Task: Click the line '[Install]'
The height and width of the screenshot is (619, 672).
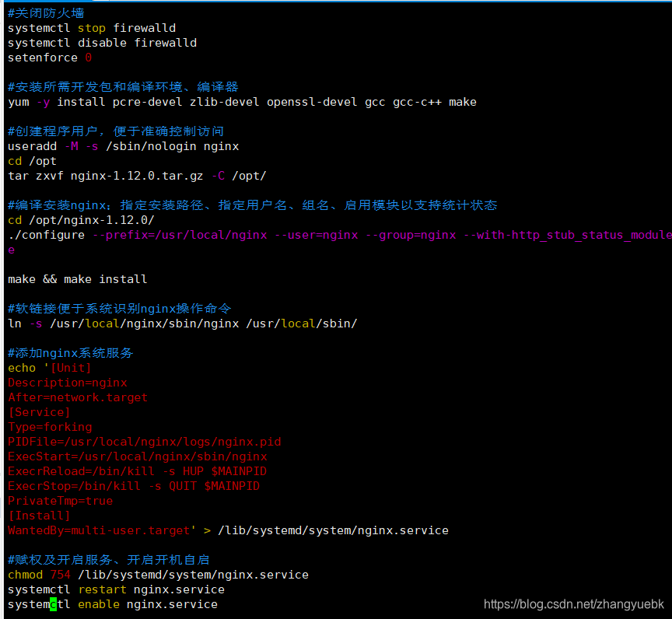Action: 39,516
